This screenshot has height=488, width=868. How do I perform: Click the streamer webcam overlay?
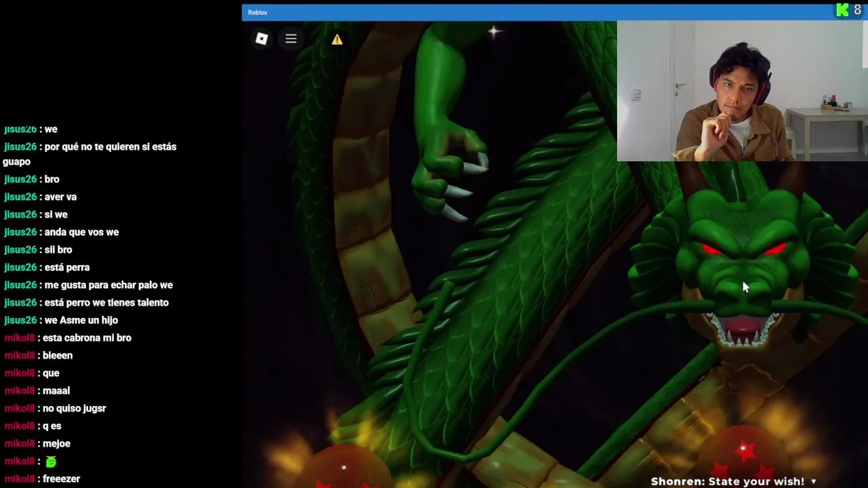(x=743, y=91)
